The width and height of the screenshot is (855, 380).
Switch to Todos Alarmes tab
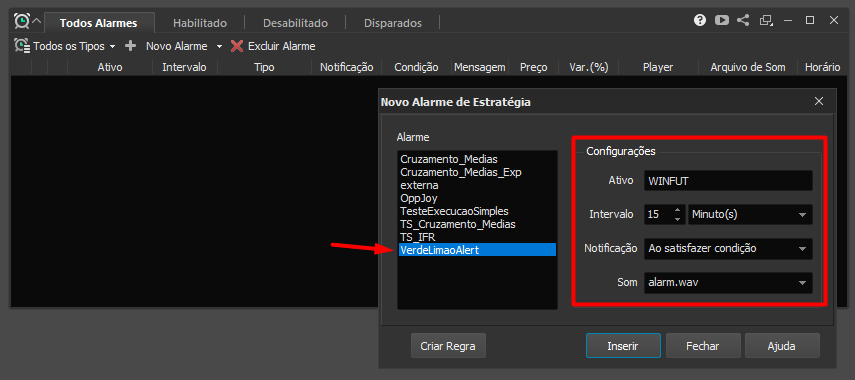[99, 23]
